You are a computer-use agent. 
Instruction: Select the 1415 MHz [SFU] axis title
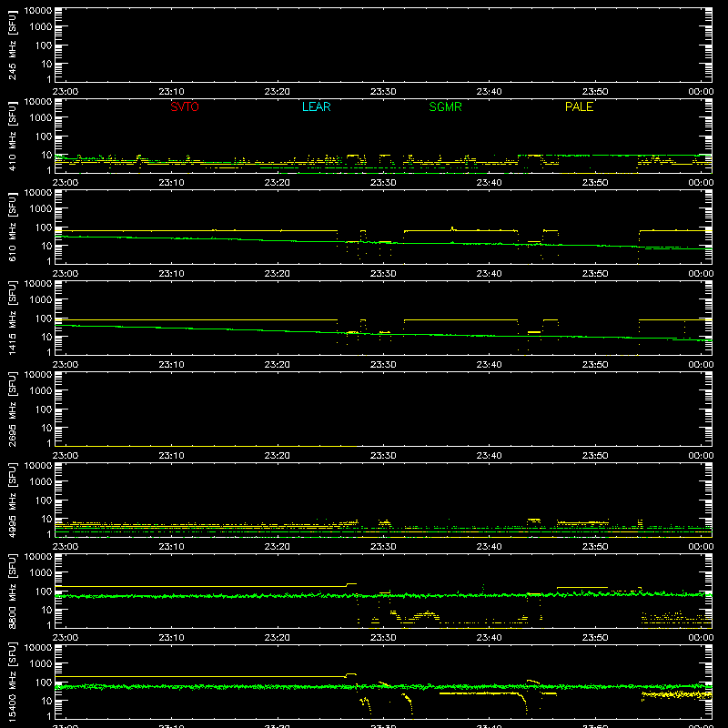click(x=13, y=318)
